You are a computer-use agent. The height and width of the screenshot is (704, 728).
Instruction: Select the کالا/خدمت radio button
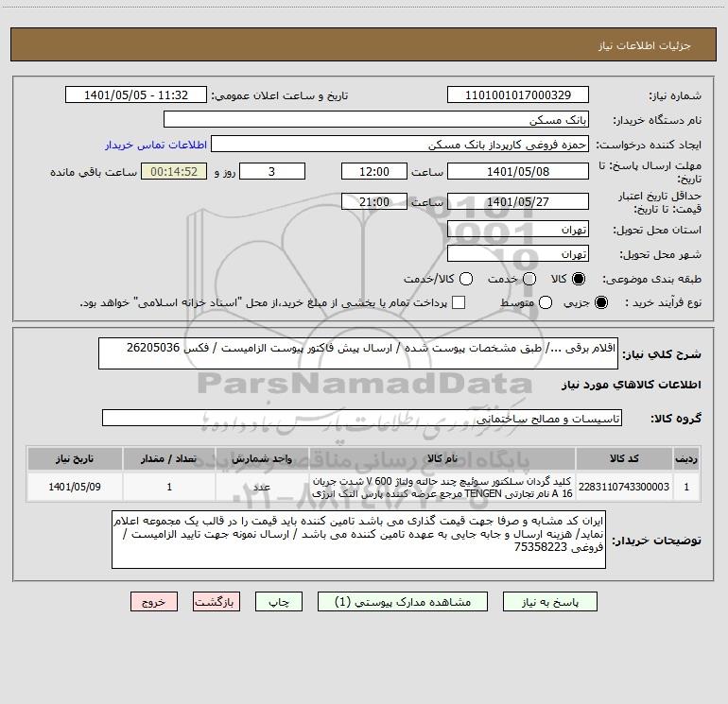pos(466,279)
